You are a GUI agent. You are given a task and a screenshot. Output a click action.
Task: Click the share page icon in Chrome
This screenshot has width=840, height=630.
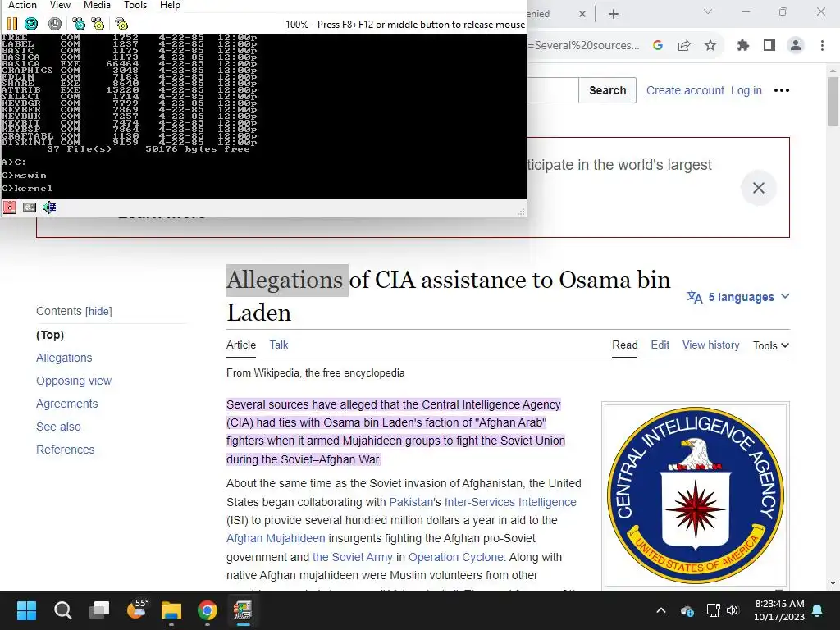[x=684, y=46]
